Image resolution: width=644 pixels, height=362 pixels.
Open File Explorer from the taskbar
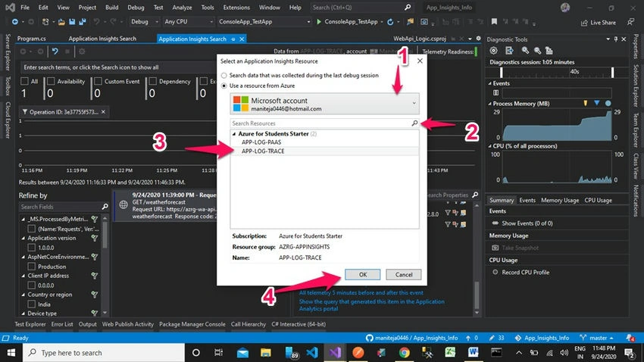pyautogui.click(x=266, y=353)
